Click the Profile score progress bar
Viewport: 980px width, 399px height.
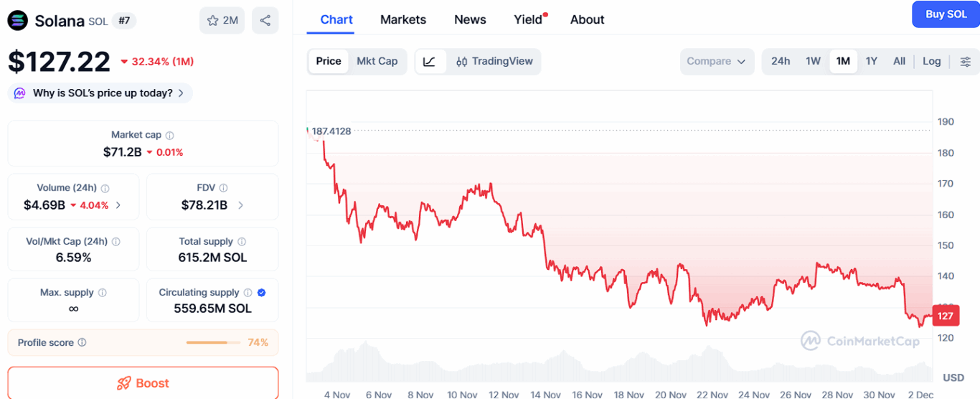click(212, 342)
